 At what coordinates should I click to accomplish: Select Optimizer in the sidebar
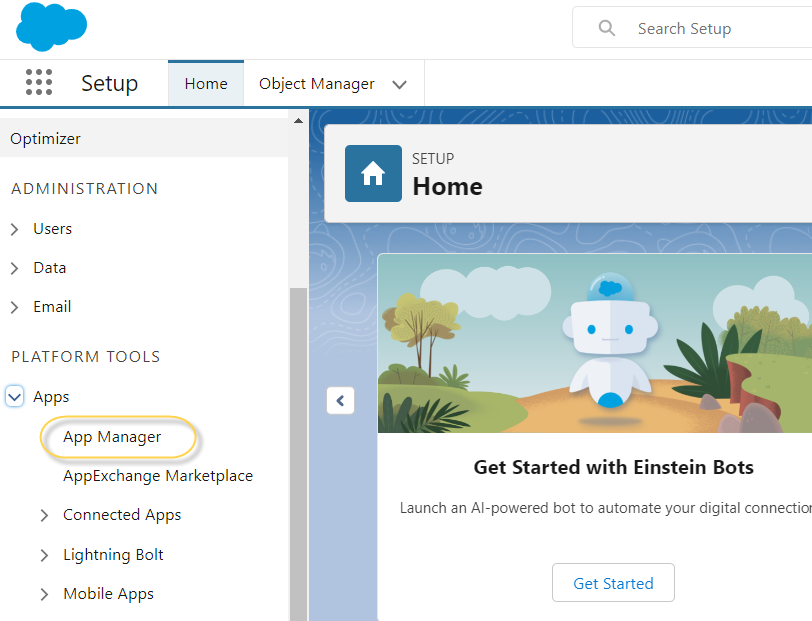(144, 138)
